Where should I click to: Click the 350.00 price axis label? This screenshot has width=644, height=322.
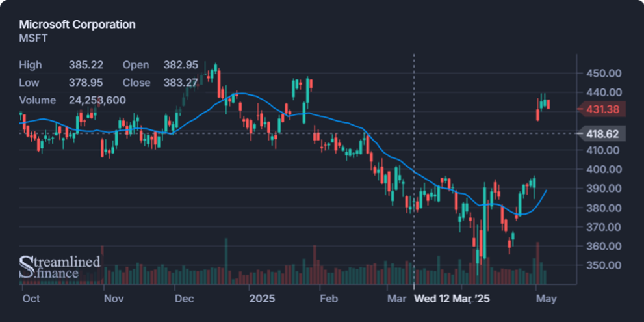pos(603,265)
